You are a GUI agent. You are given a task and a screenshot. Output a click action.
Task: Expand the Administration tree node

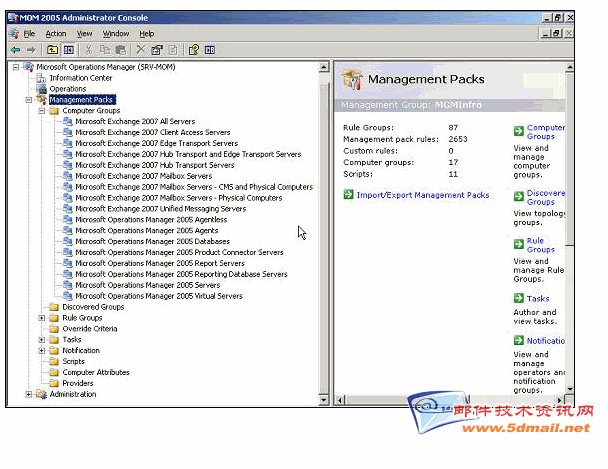click(29, 394)
